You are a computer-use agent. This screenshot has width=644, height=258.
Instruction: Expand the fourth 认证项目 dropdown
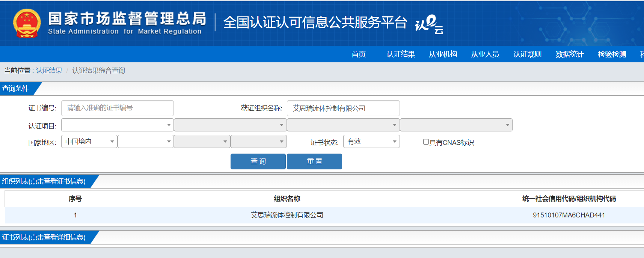456,125
